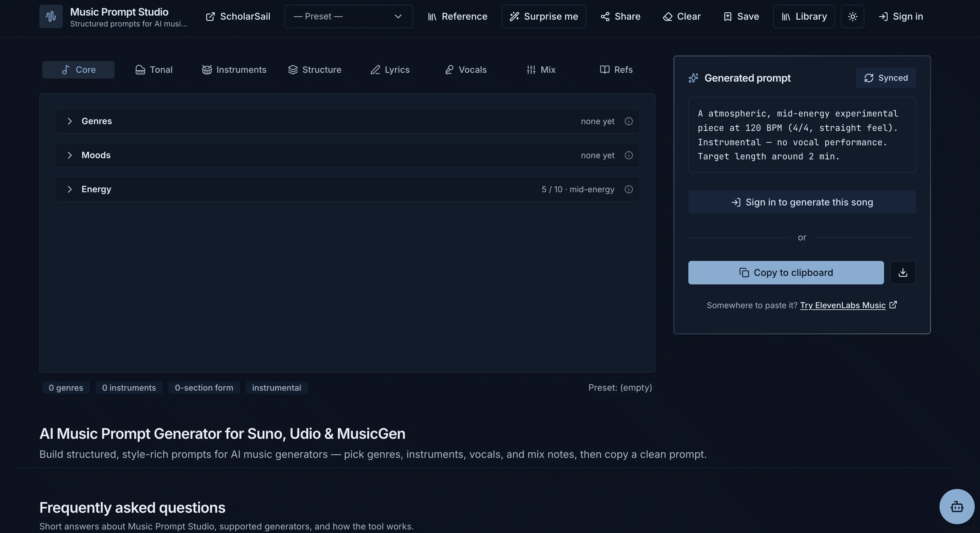Click Sign in in the header
980x533 pixels.
click(901, 16)
